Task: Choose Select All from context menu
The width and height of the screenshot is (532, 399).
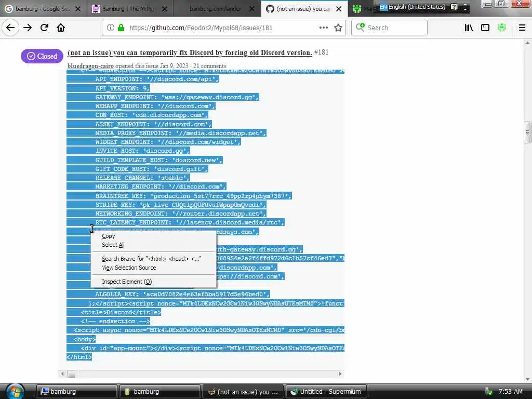Action: tap(113, 245)
